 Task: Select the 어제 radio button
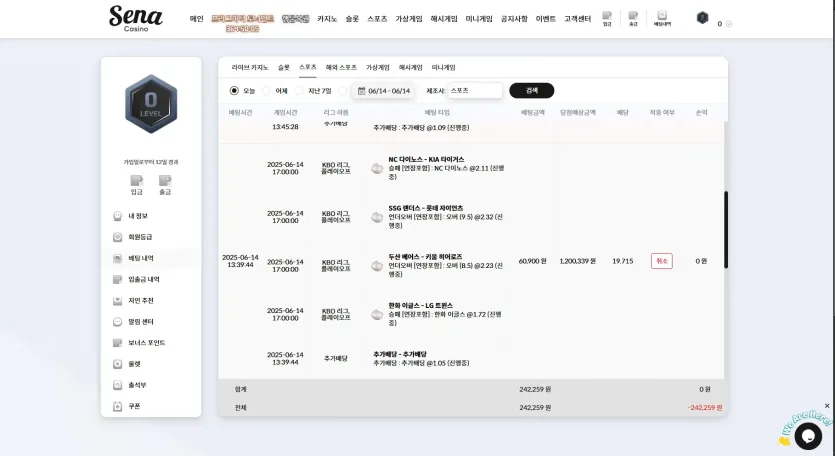(267, 91)
